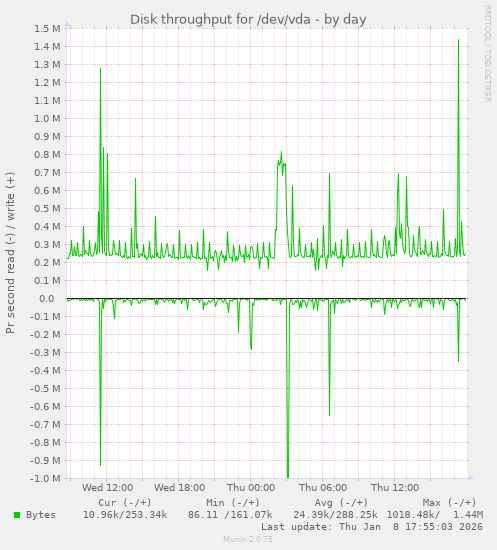Click the 'Bytes' legend label
This screenshot has width=497, height=550.
pos(41,515)
